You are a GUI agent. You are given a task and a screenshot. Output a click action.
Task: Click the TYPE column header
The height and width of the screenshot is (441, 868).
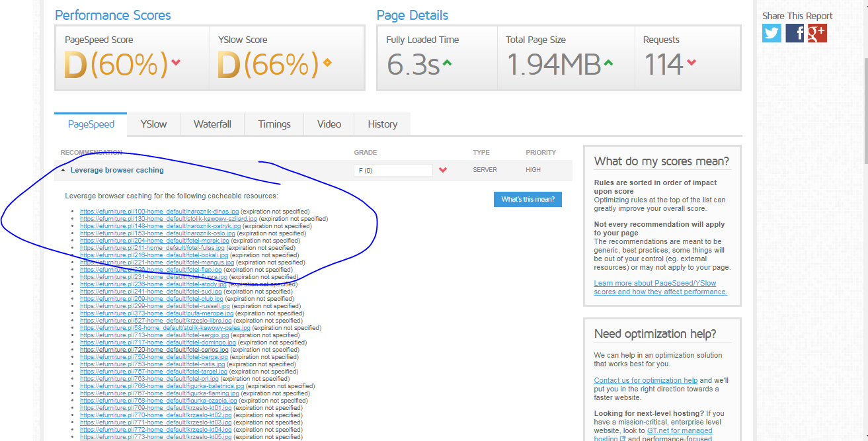click(481, 153)
